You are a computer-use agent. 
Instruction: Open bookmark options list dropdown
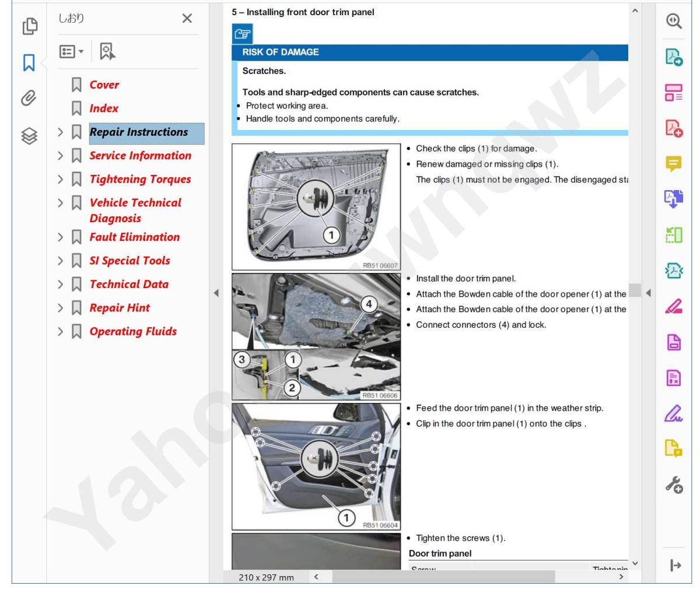[71, 52]
